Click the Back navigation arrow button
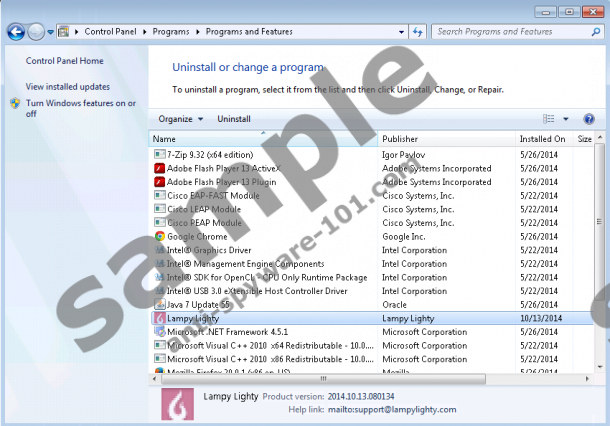This screenshot has width=610, height=426. click(15, 32)
